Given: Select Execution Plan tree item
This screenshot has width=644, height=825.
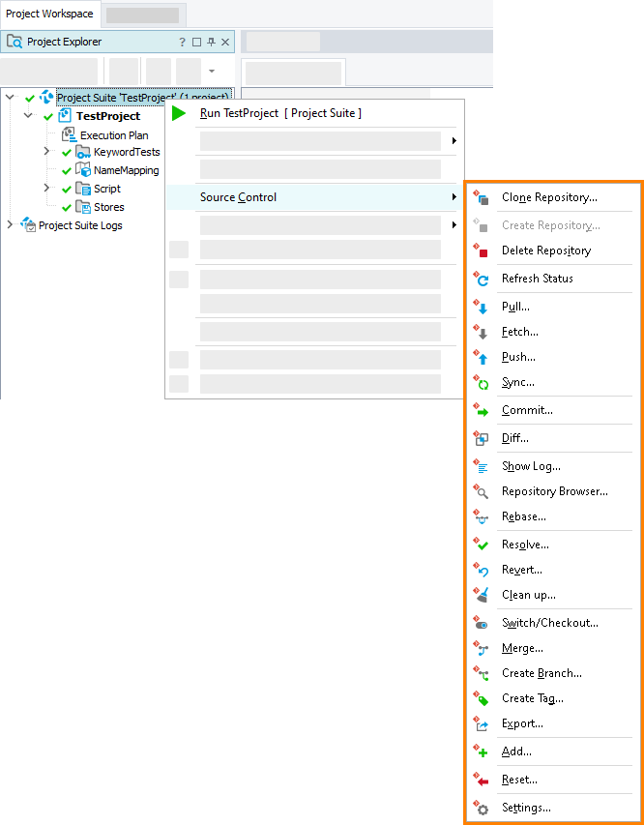Looking at the screenshot, I should click(114, 135).
